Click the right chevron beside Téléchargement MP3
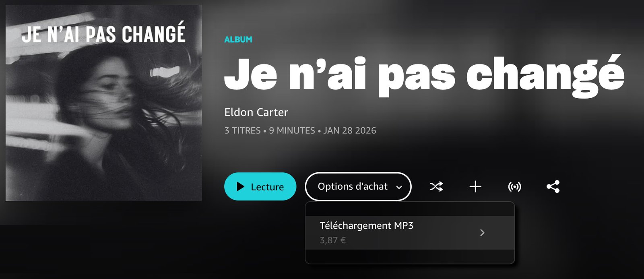The width and height of the screenshot is (644, 279). [x=482, y=233]
